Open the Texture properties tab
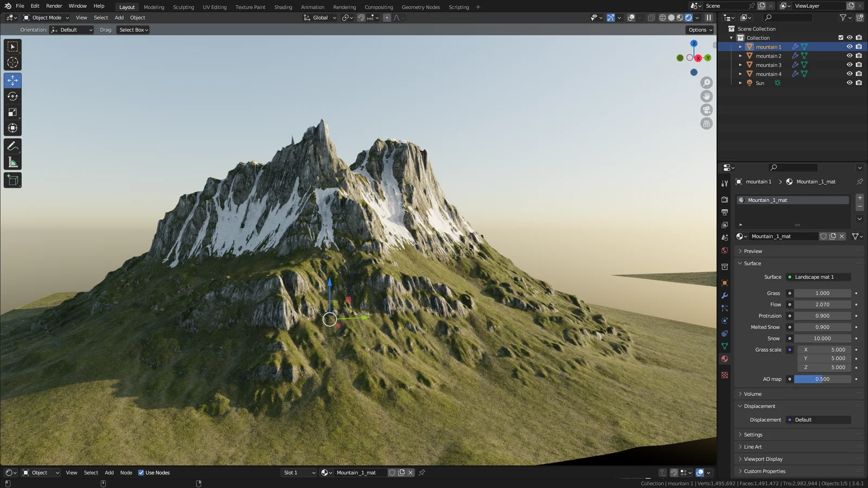The image size is (868, 488). [x=725, y=375]
